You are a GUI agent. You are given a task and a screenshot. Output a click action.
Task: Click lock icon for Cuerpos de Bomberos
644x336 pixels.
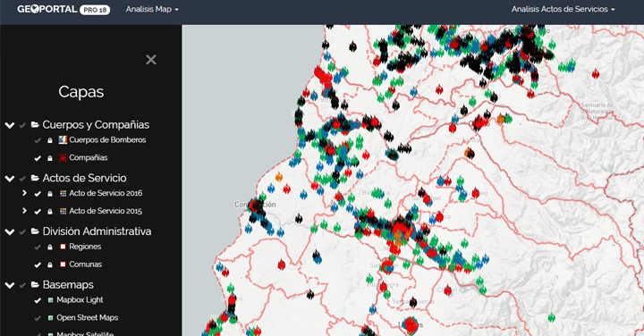tap(50, 140)
